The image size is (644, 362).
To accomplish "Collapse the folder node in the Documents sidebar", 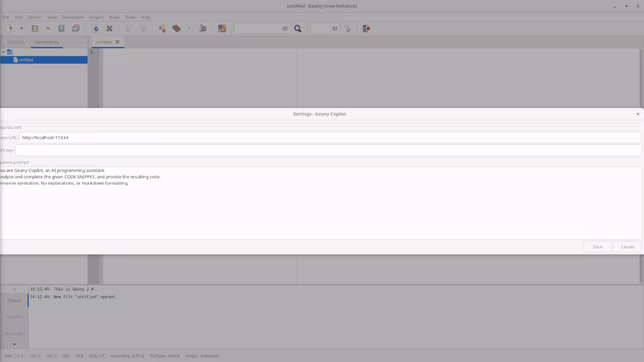I will (x=4, y=52).
